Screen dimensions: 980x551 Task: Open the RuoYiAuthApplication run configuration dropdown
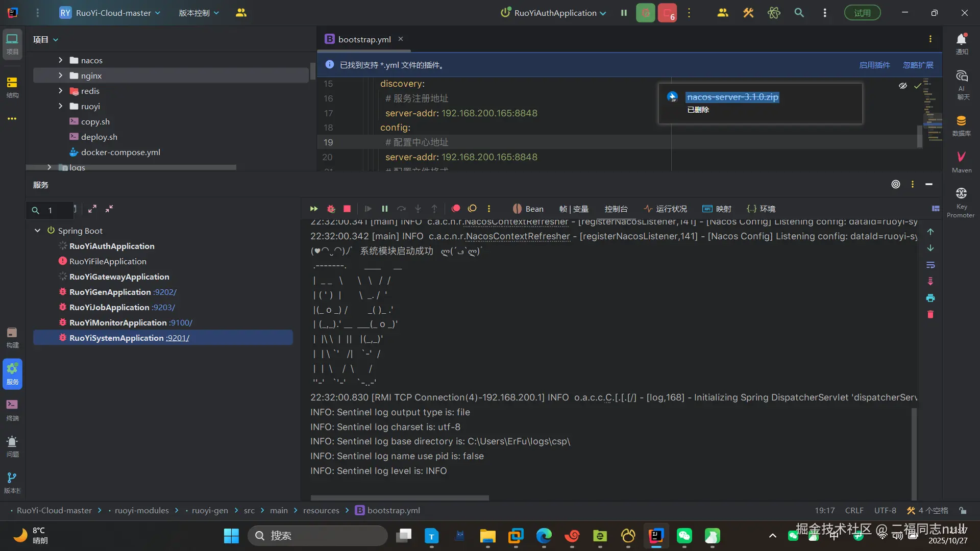click(555, 13)
